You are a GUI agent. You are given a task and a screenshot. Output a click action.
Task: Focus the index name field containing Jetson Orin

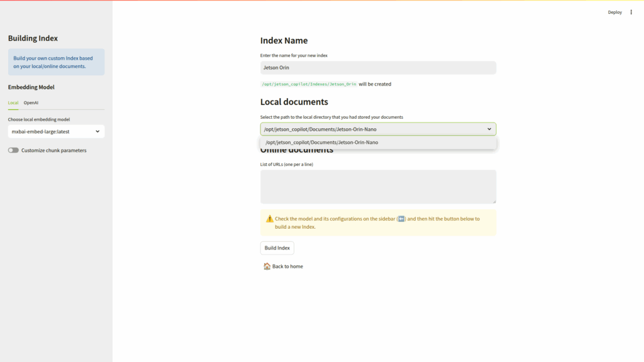[x=378, y=68]
